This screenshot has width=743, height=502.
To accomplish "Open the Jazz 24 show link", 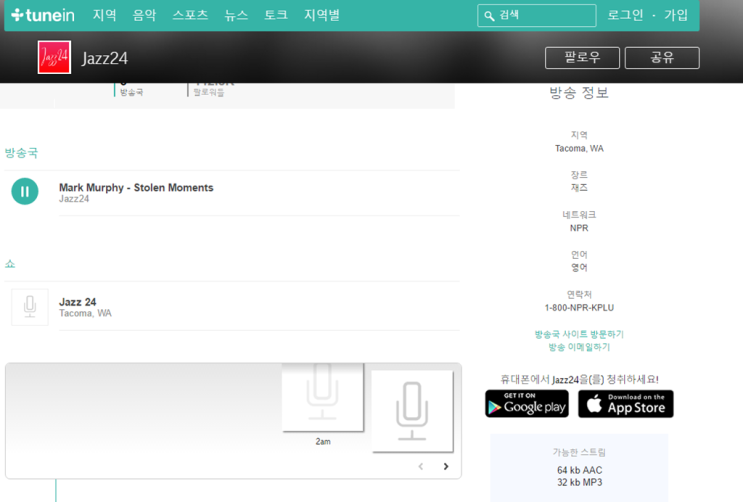I will click(x=77, y=302).
